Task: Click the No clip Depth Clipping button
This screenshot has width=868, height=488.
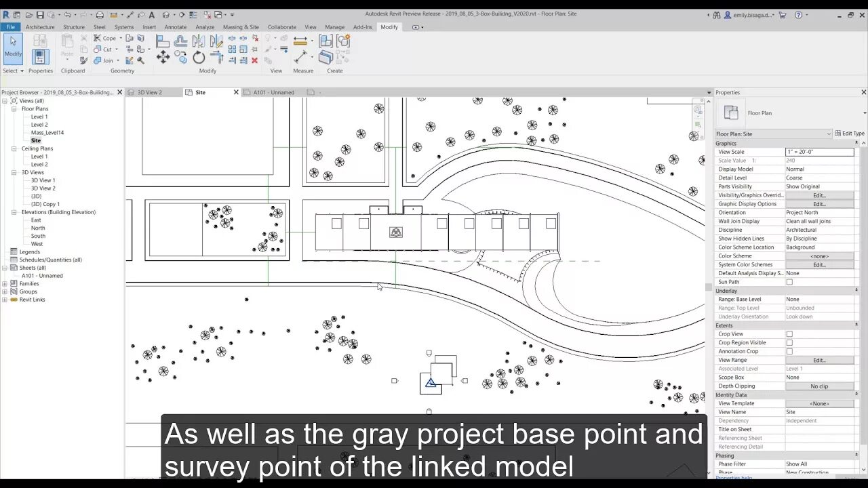Action: [x=819, y=386]
